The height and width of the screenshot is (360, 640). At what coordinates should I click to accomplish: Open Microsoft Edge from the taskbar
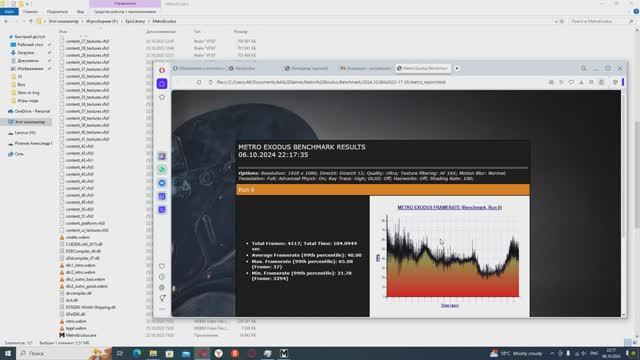click(x=137, y=353)
